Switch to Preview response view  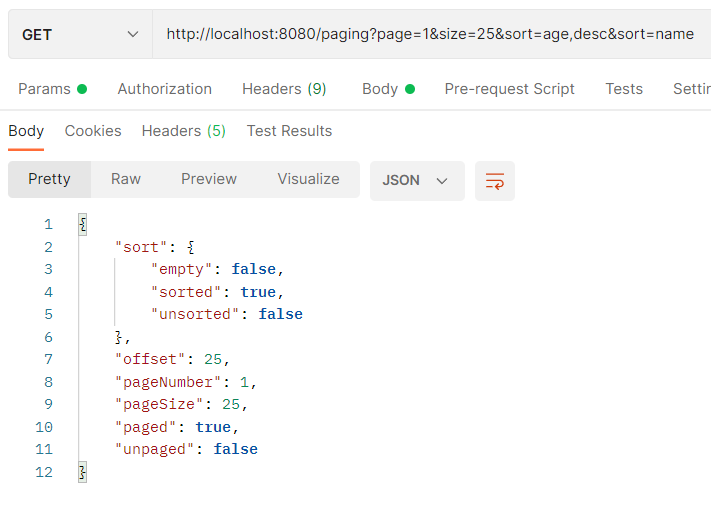pyautogui.click(x=209, y=179)
